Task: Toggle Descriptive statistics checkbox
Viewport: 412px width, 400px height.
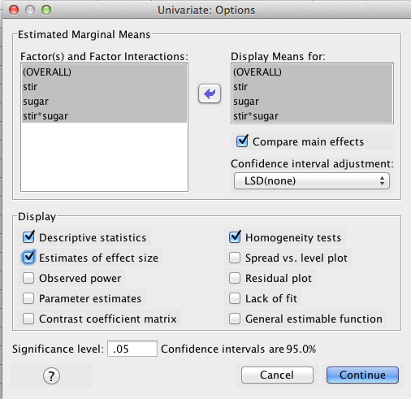Action: 29,237
